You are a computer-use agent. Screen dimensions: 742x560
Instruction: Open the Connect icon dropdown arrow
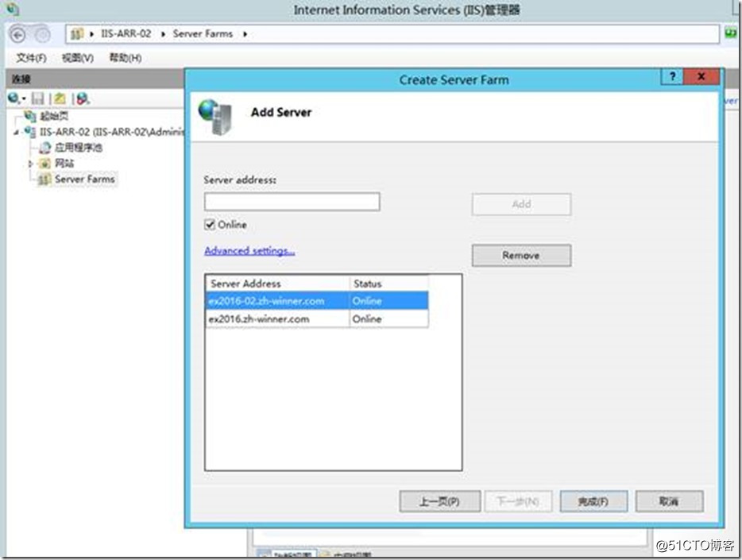(23, 98)
